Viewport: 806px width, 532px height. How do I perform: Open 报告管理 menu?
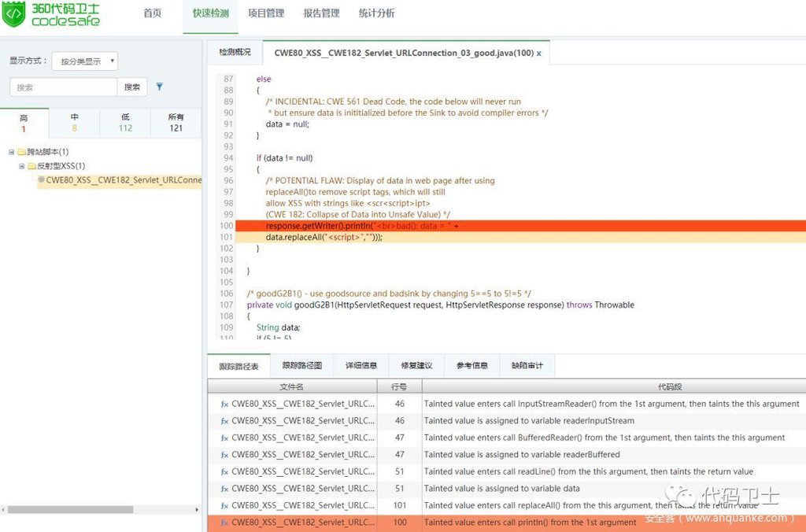(321, 13)
